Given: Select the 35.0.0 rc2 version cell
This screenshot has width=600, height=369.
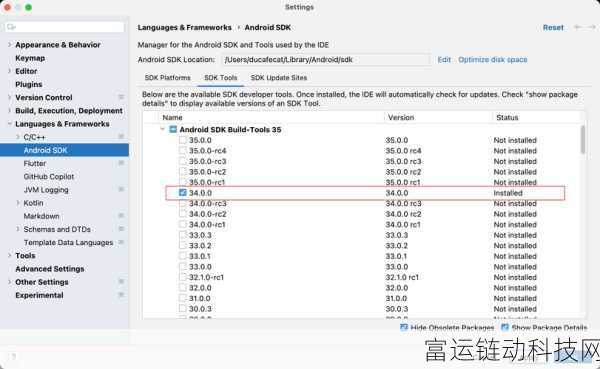Looking at the screenshot, I should (403, 172).
